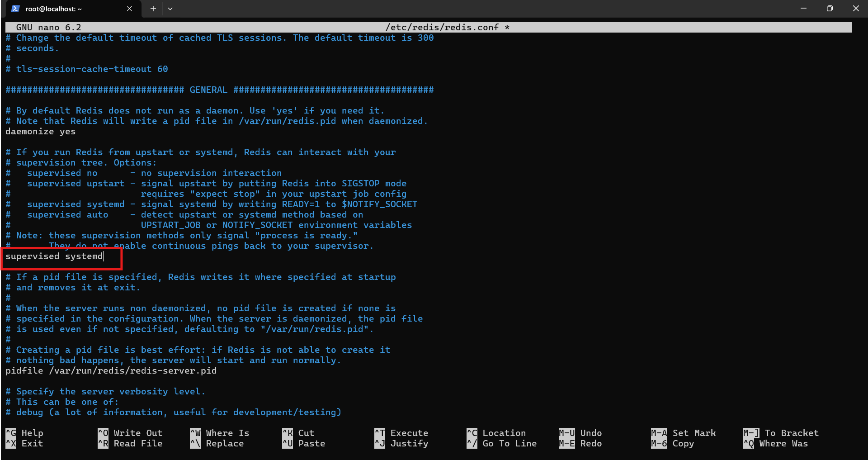Click the pidfile /var/run/redis/redis-server.pid line
Screen dimensions: 868x460
[x=110, y=370]
